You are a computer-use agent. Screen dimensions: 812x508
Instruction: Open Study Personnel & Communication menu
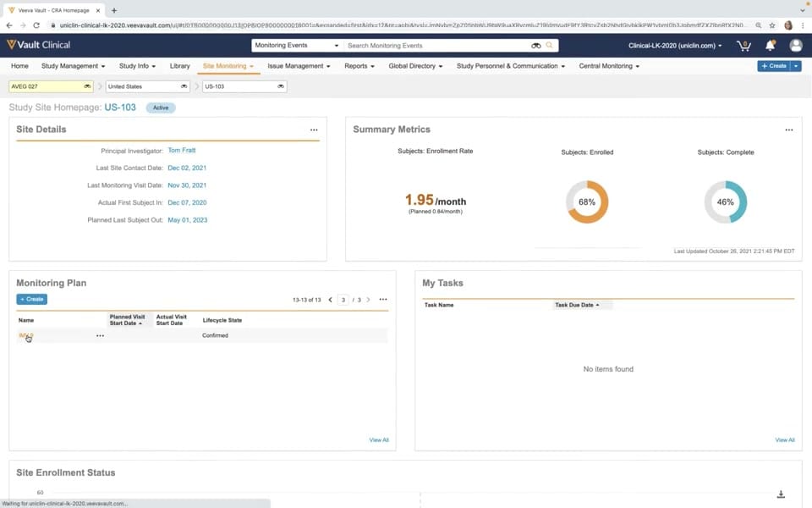(x=511, y=66)
